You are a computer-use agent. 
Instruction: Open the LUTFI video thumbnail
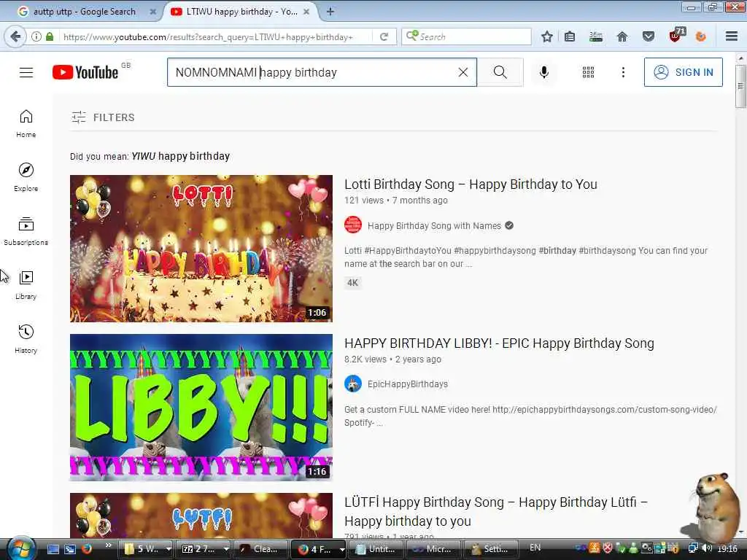click(x=201, y=516)
